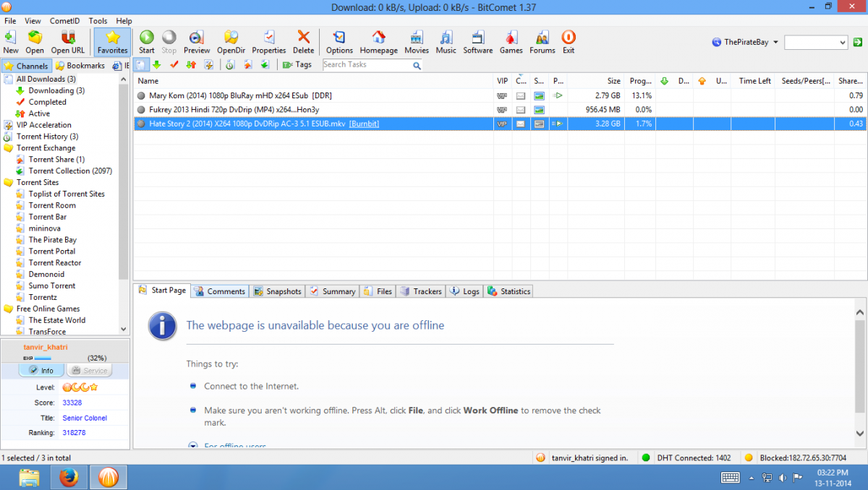The width and height of the screenshot is (868, 490).
Task: Open the Options toolbar icon
Action: pos(339,42)
